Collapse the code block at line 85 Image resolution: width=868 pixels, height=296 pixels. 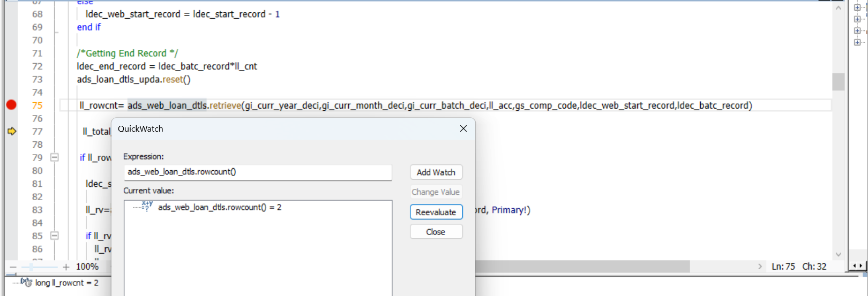point(54,236)
